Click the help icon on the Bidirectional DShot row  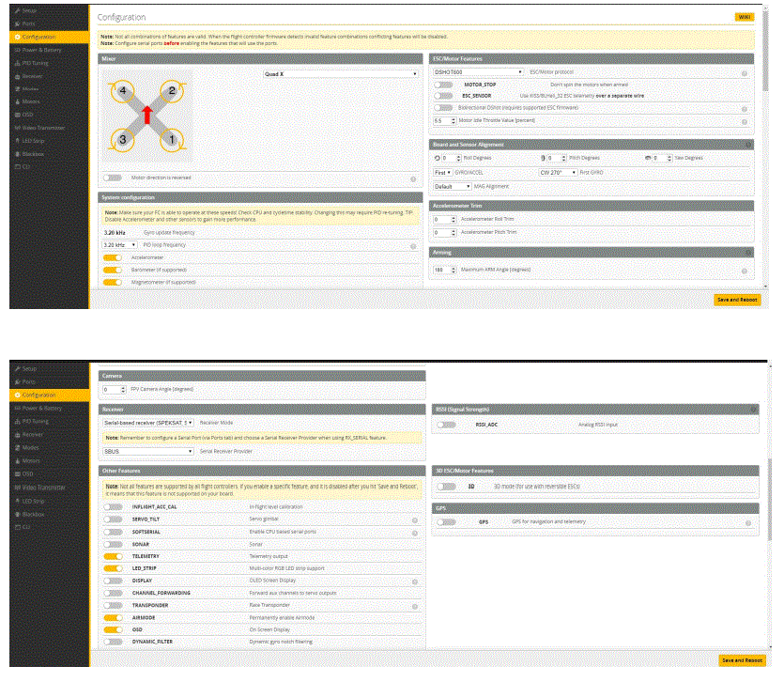pyautogui.click(x=744, y=109)
